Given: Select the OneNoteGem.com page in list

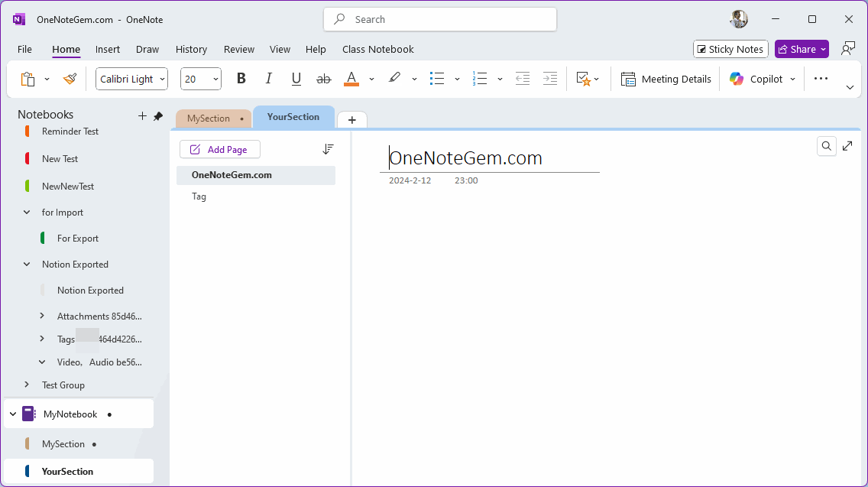Looking at the screenshot, I should [256, 175].
